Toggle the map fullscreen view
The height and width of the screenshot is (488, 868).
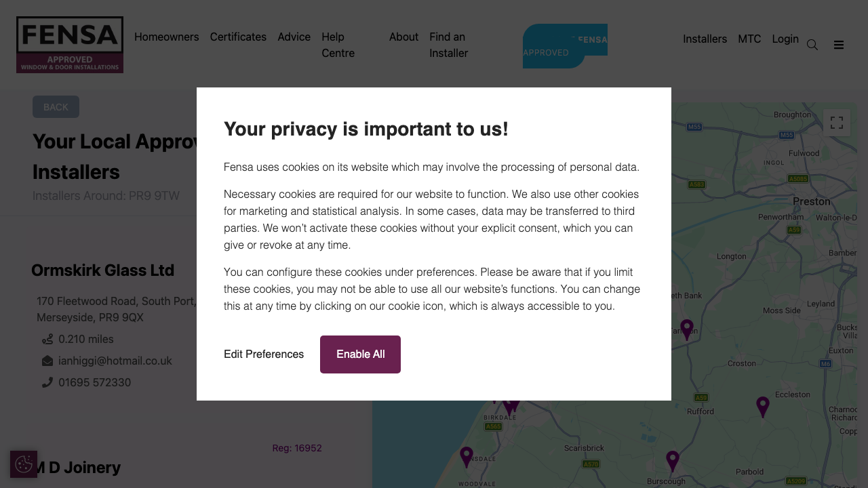point(837,123)
